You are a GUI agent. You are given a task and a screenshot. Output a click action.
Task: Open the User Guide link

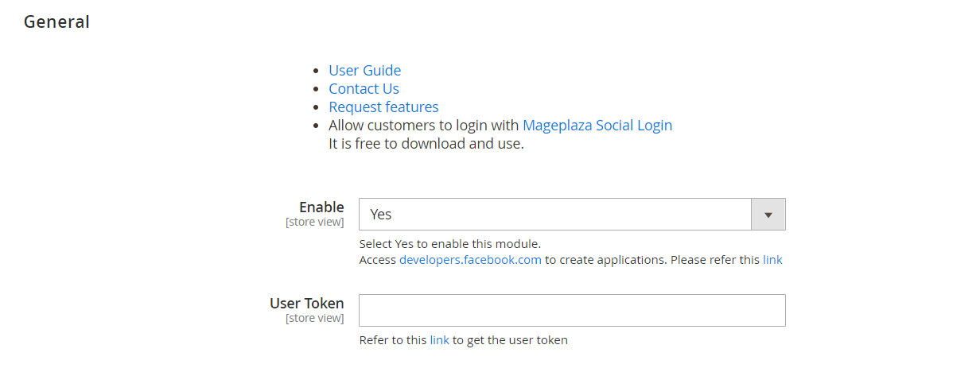(364, 71)
